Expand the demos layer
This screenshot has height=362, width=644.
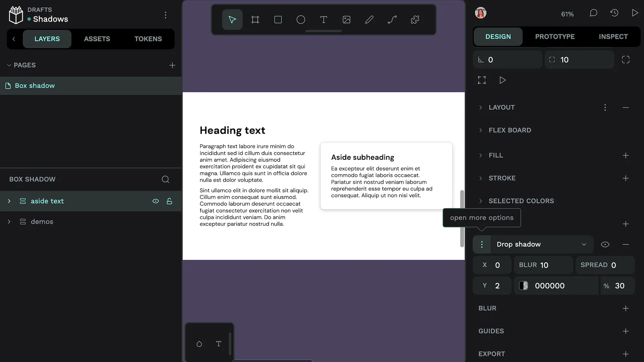click(9, 222)
